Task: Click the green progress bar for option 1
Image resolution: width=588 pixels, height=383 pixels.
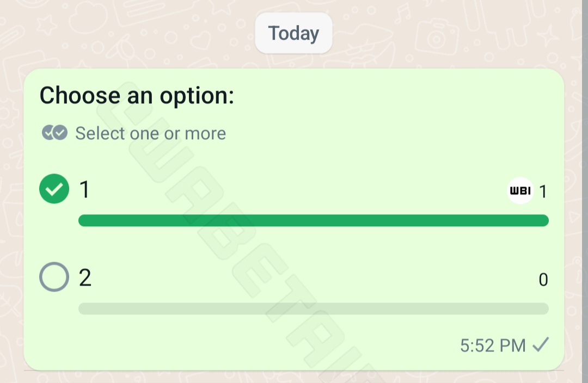Action: point(313,220)
